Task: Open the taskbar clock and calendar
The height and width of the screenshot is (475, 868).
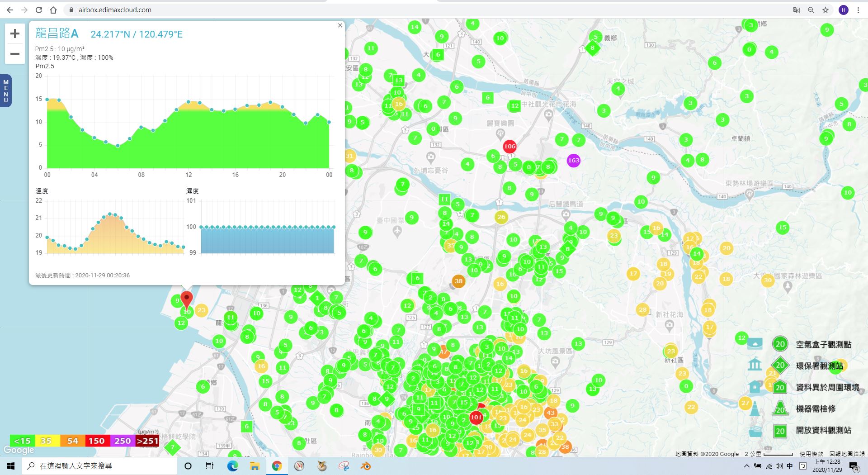Action: (827, 466)
